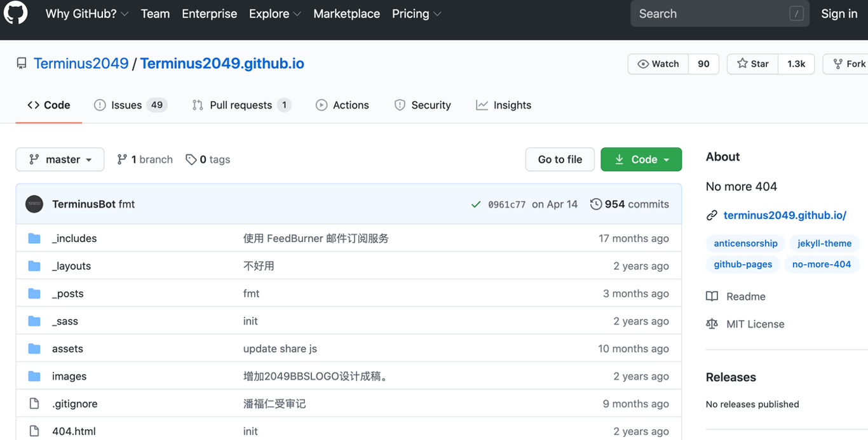
Task: Open commit hash 0961c77
Action: click(x=507, y=204)
